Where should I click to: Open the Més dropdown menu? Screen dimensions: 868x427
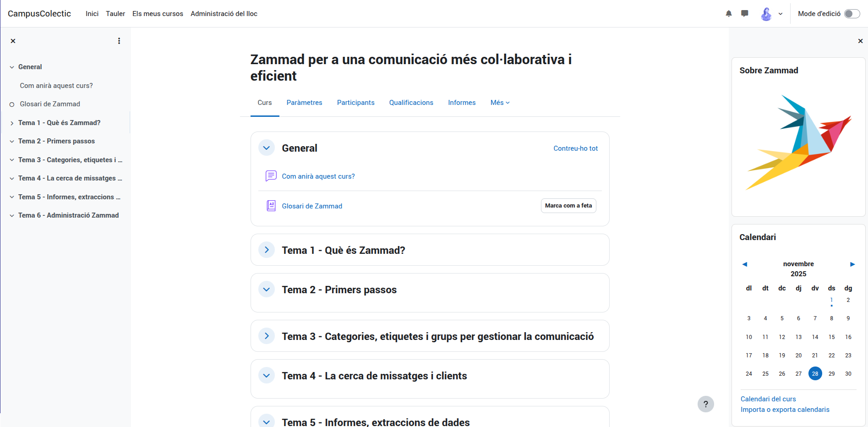[x=500, y=103]
